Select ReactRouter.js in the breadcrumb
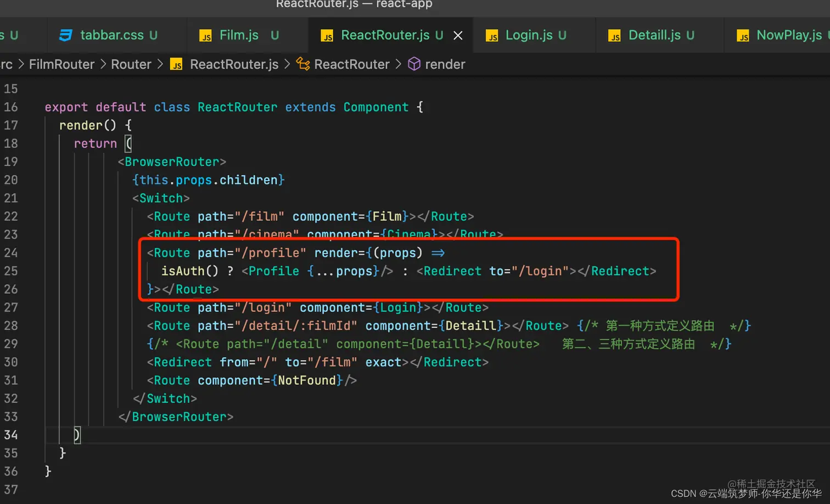Image resolution: width=830 pixels, height=504 pixels. pos(234,64)
